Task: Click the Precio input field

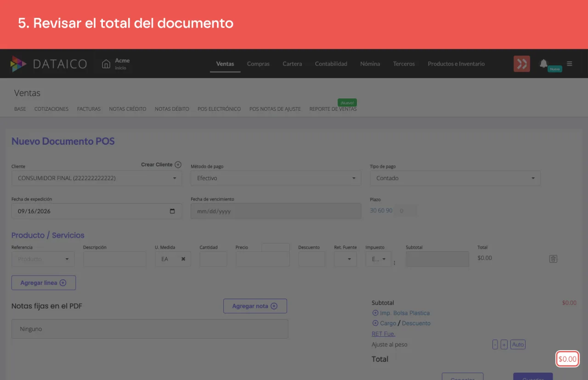Action: tap(263, 259)
